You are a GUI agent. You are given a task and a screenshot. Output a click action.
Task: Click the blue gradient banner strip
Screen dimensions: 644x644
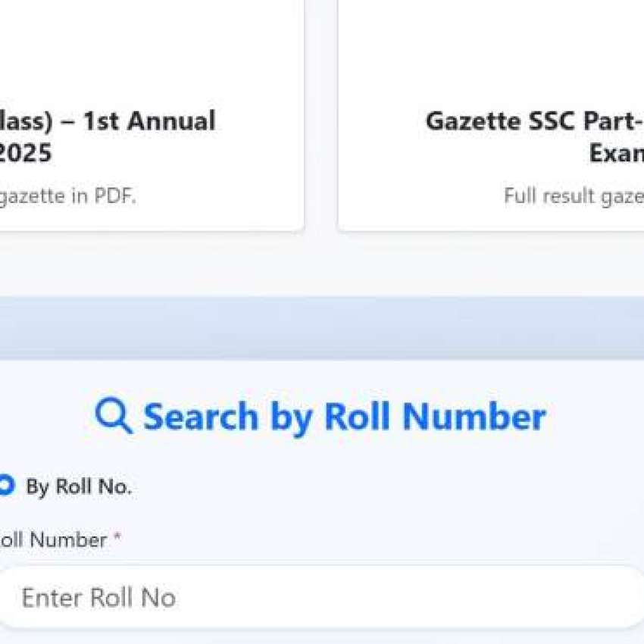coord(322,327)
